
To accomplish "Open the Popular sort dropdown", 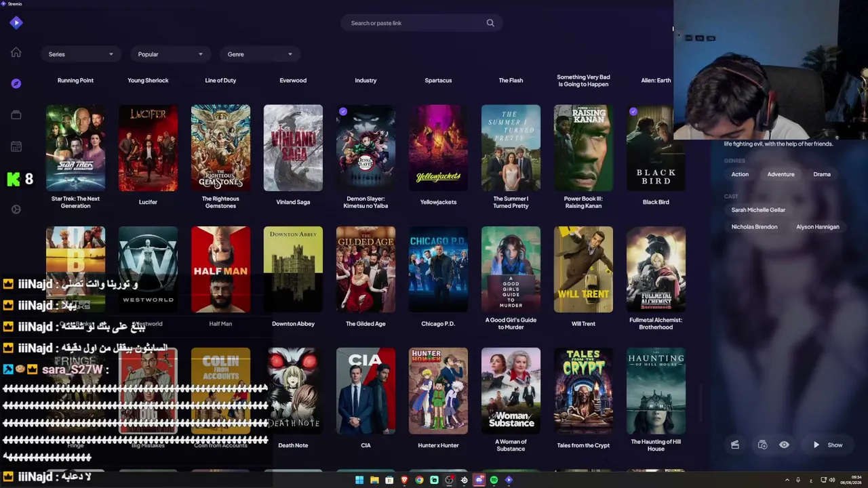I will tap(170, 54).
